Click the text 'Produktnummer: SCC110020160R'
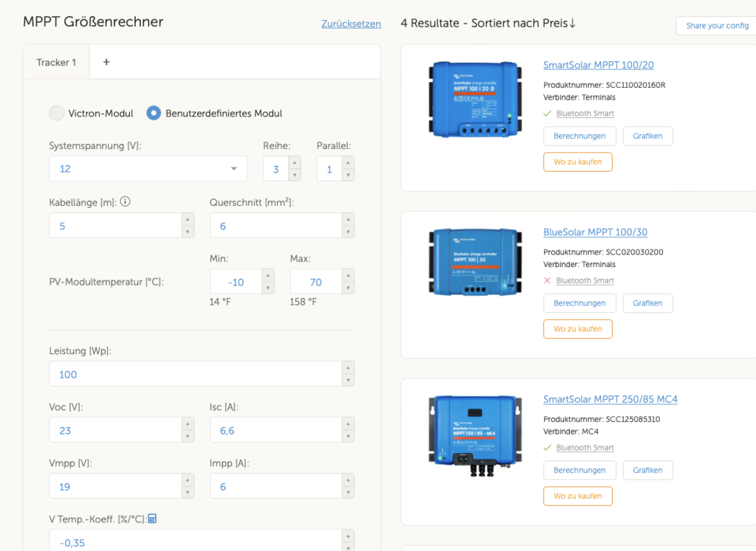 pos(604,85)
